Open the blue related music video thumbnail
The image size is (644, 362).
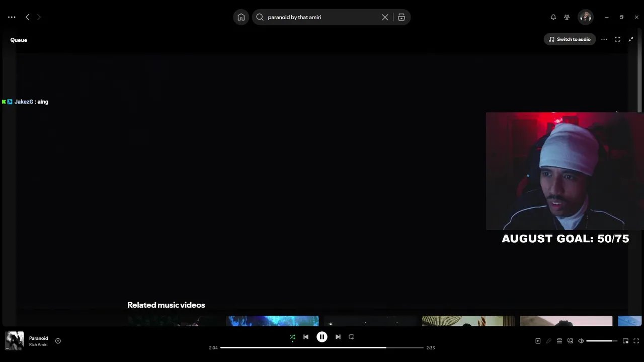point(272,321)
